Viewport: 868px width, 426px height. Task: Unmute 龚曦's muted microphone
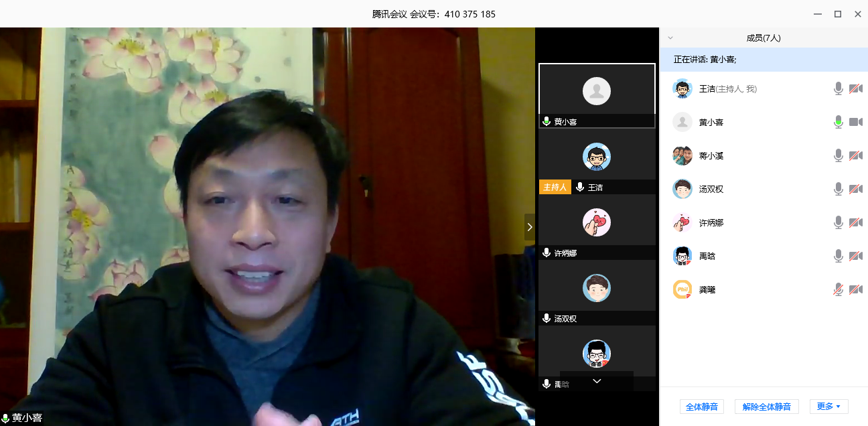tap(838, 289)
